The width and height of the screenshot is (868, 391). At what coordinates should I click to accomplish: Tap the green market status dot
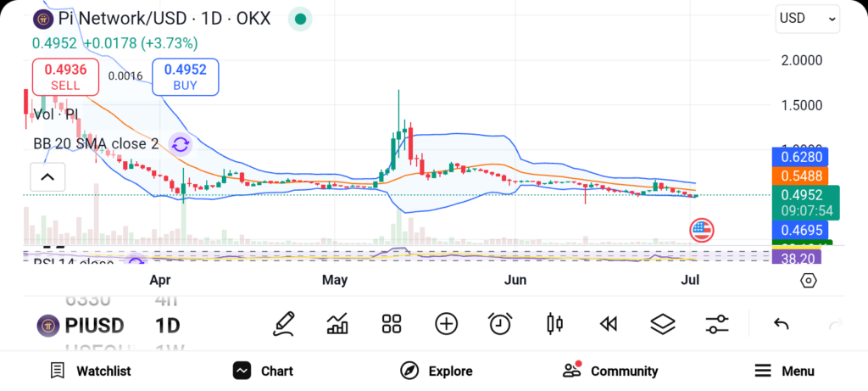point(300,19)
